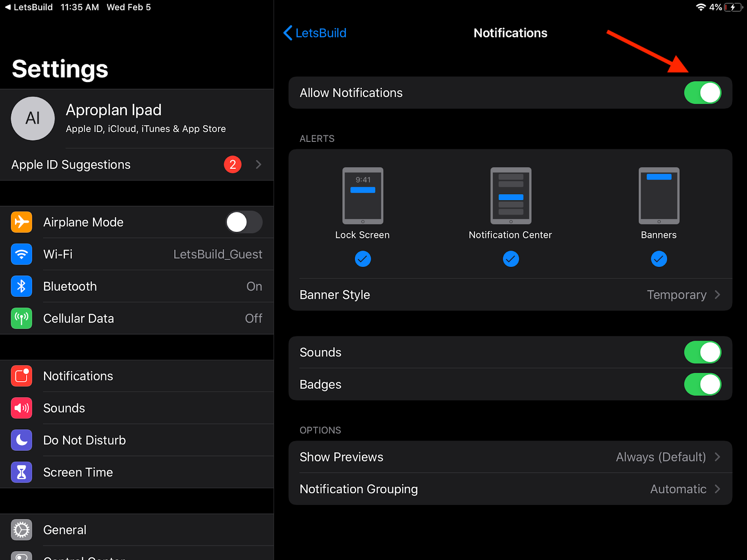Tap the Aproplan Ipad profile avatar
Screen dimensions: 747x560
33,119
